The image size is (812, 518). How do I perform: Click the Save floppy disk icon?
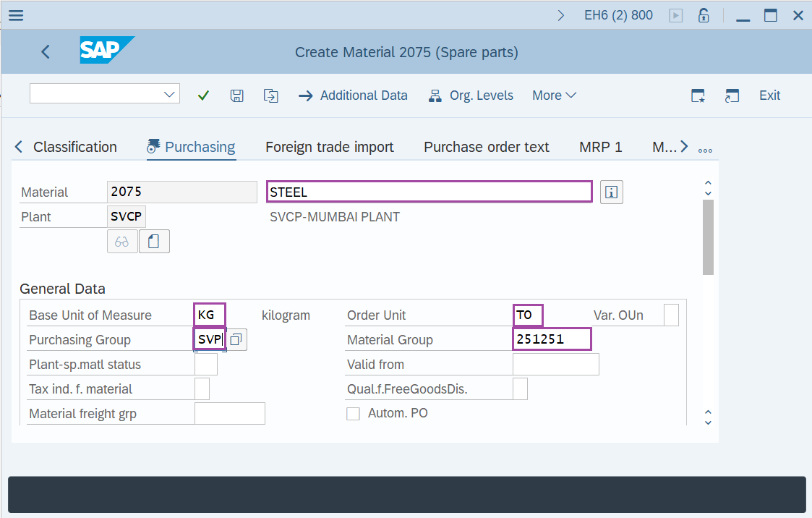236,95
